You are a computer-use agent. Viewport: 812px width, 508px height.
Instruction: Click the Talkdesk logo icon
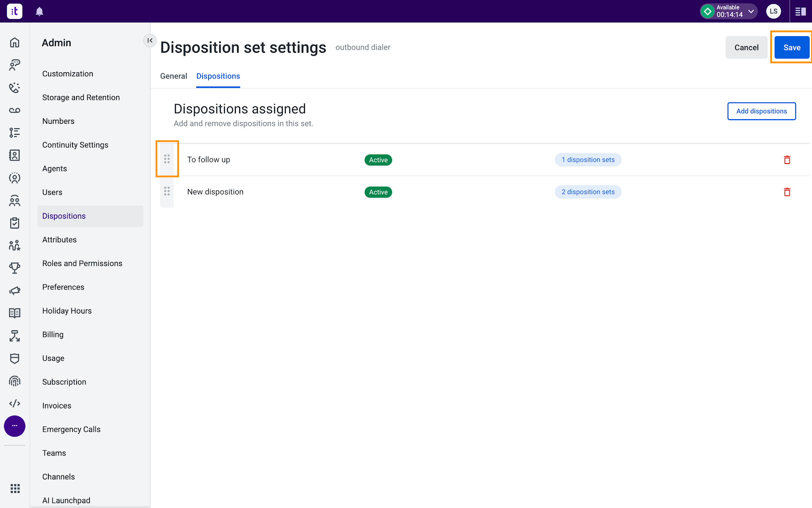tap(15, 11)
